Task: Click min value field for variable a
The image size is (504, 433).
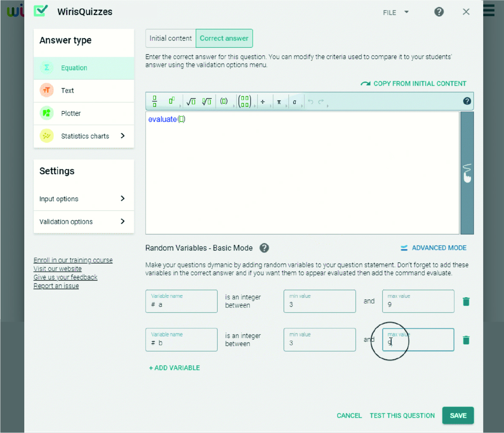Action: click(320, 301)
